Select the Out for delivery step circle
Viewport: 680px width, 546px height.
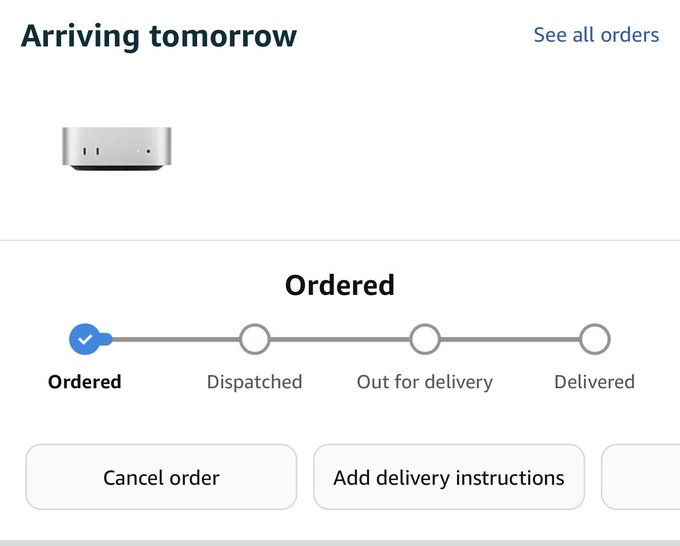pyautogui.click(x=425, y=340)
